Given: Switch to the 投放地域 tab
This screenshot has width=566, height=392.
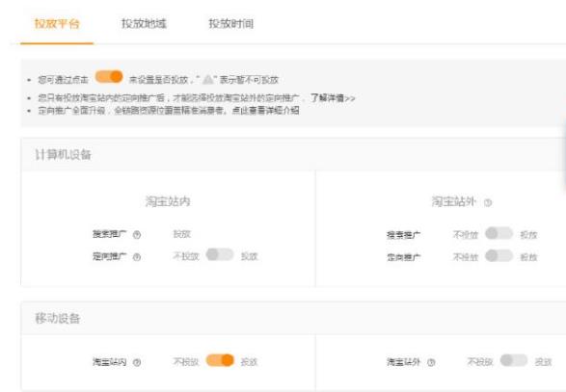Looking at the screenshot, I should tap(144, 24).
